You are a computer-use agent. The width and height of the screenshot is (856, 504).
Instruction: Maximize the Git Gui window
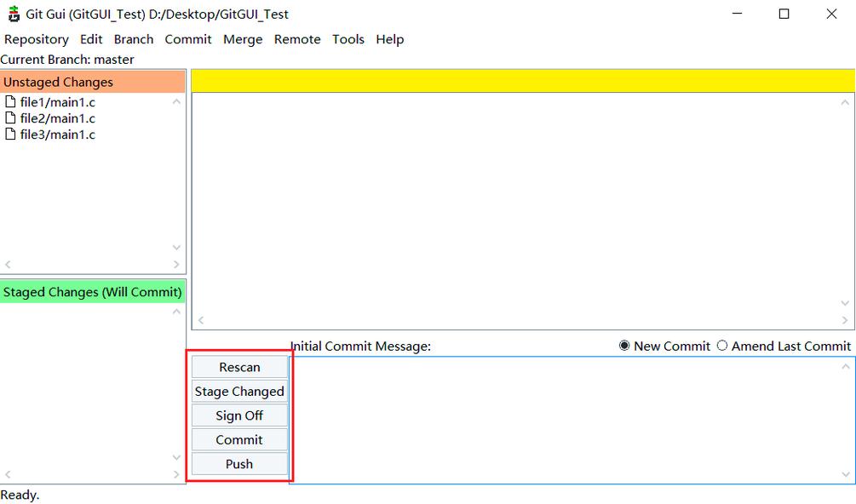784,14
